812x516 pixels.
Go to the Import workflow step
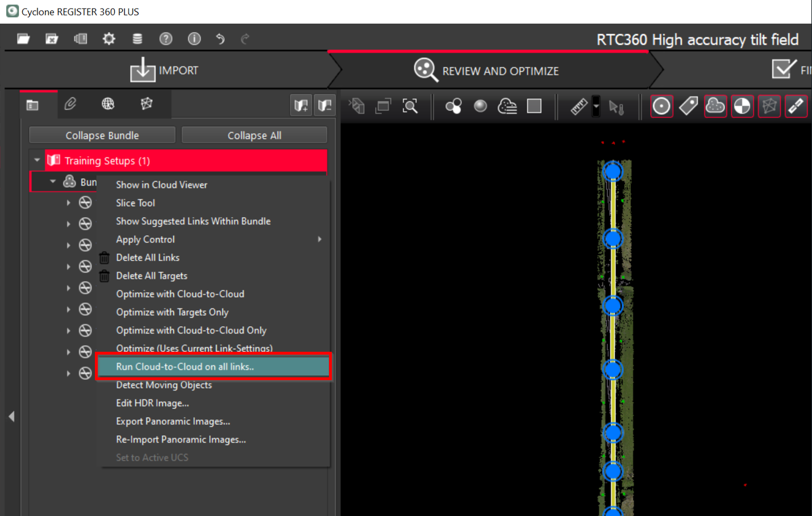coord(164,70)
